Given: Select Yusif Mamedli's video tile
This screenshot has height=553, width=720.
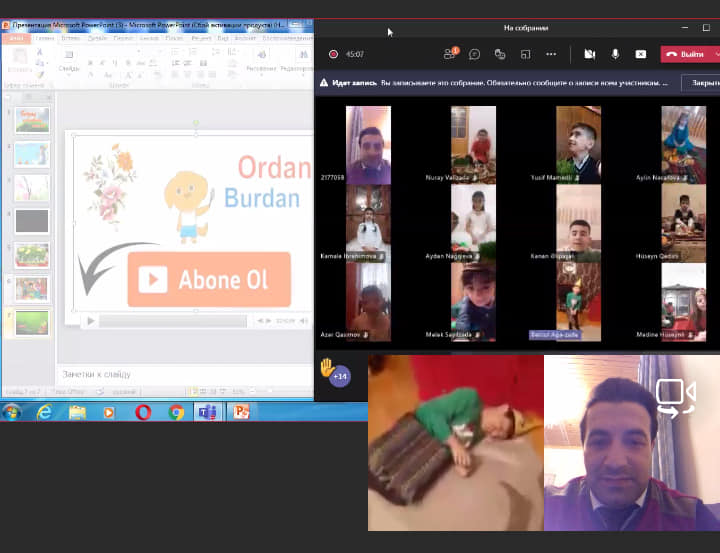Looking at the screenshot, I should [579, 145].
